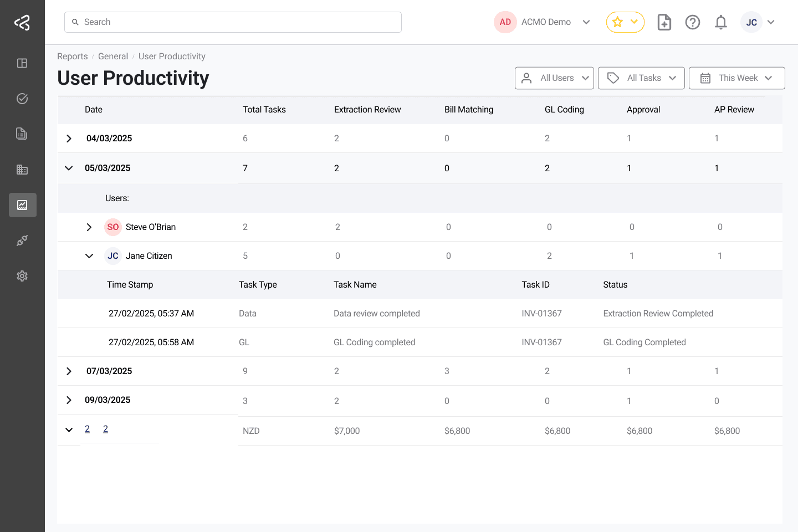The height and width of the screenshot is (532, 798).
Task: Open the Documents section in the sidebar
Action: [x=22, y=134]
